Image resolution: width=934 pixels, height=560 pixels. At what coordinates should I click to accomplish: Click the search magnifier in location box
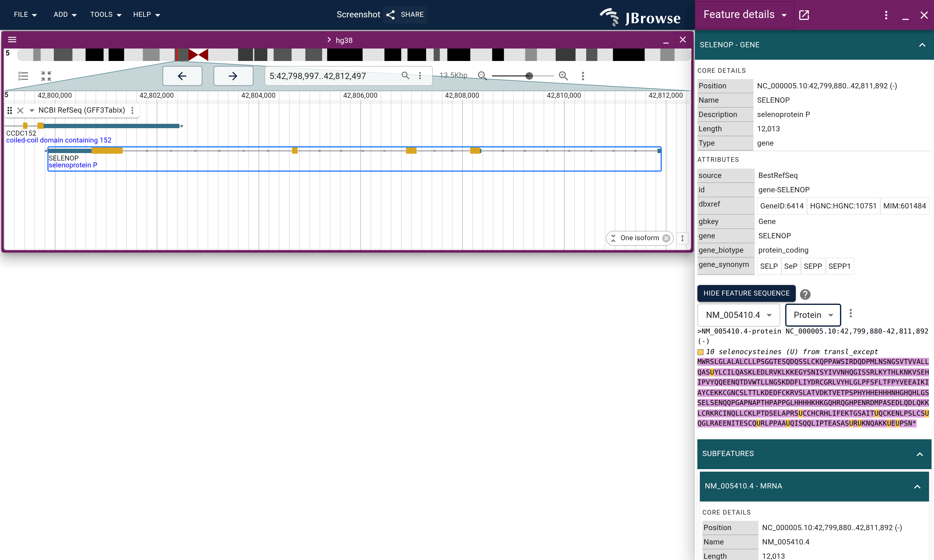tap(405, 76)
